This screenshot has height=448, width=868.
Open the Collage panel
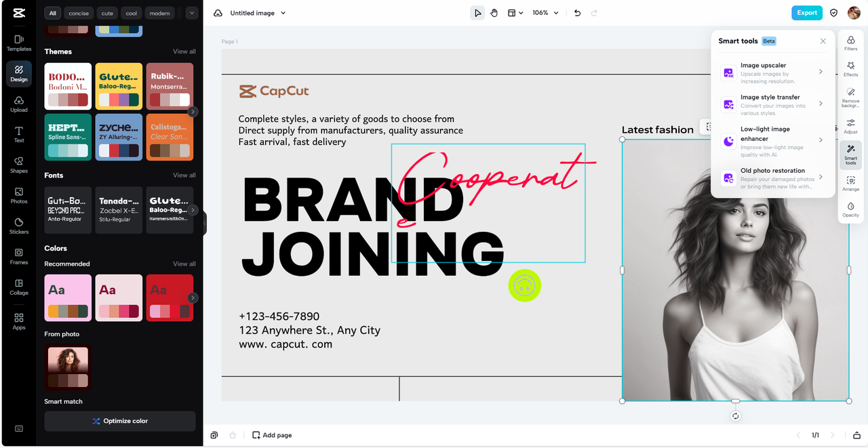(x=19, y=287)
